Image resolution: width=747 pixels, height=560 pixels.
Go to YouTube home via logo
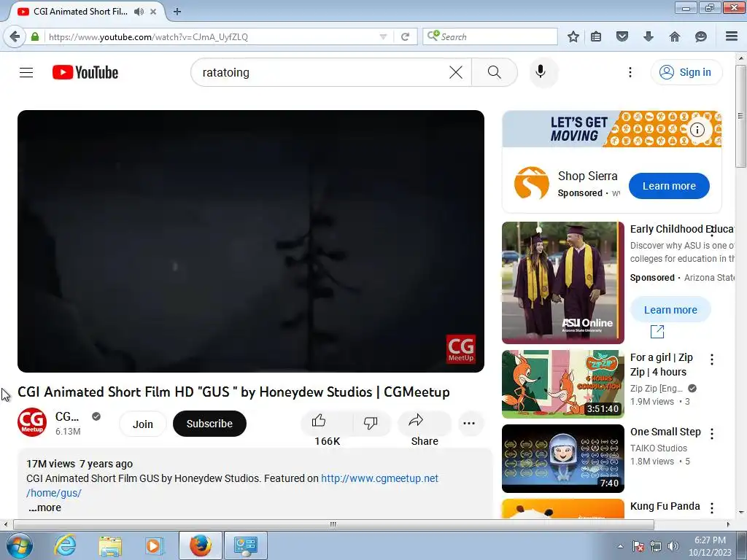pyautogui.click(x=85, y=72)
